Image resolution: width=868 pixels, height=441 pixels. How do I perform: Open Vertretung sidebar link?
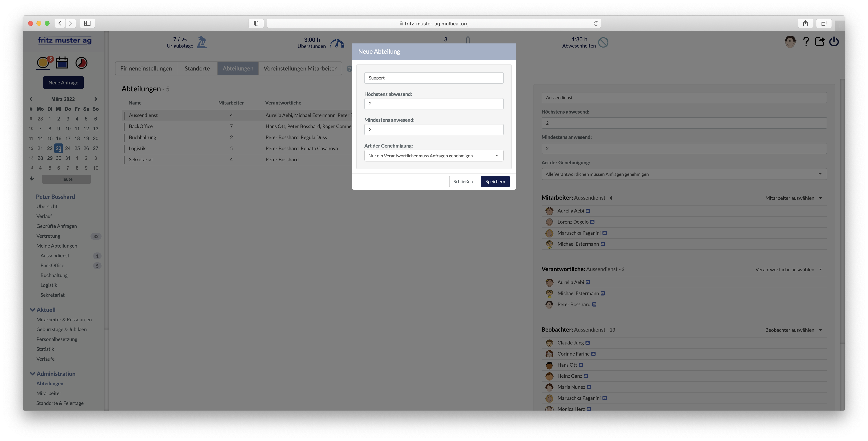(48, 236)
